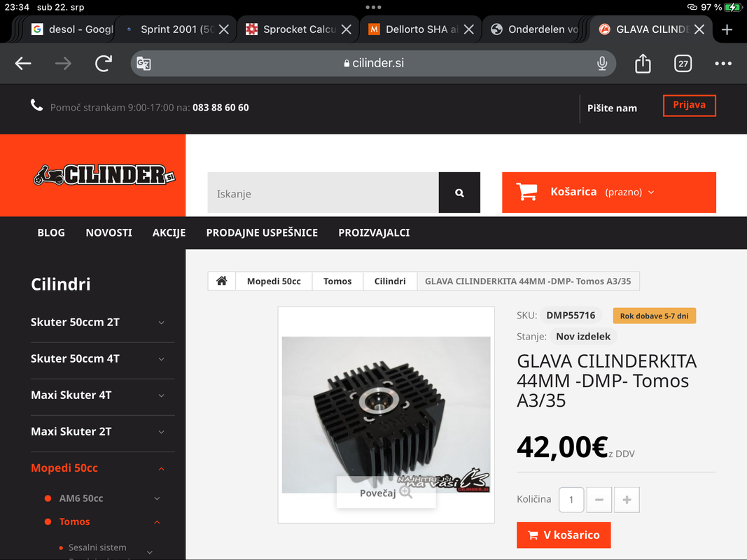This screenshot has width=747, height=560.
Task: Go to home via breadcrumb house icon
Action: coord(221,281)
